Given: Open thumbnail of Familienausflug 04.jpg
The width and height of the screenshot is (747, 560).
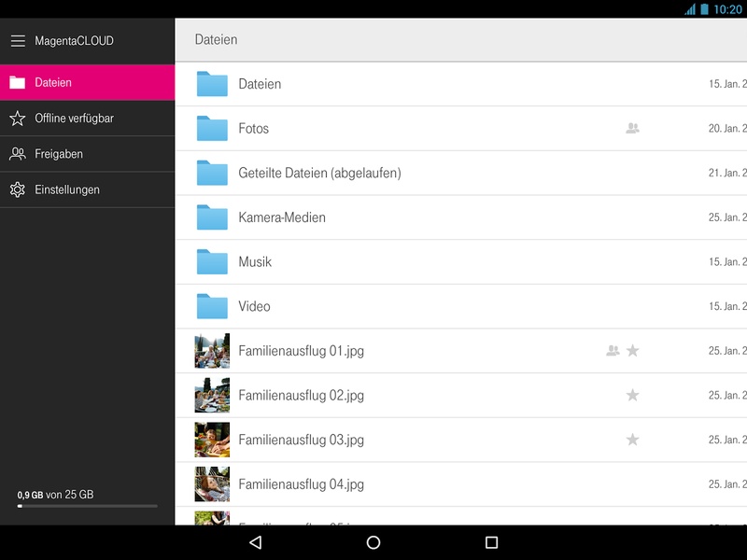Looking at the screenshot, I should [212, 483].
